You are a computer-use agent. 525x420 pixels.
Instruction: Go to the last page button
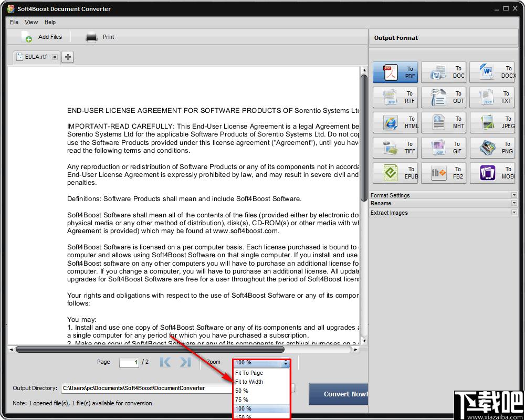click(185, 362)
